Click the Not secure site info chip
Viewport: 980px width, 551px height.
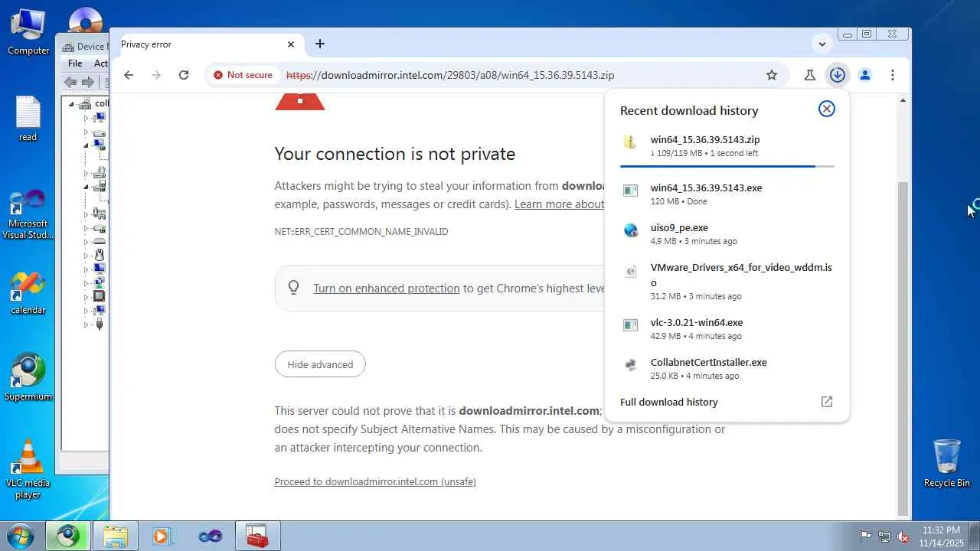click(243, 75)
